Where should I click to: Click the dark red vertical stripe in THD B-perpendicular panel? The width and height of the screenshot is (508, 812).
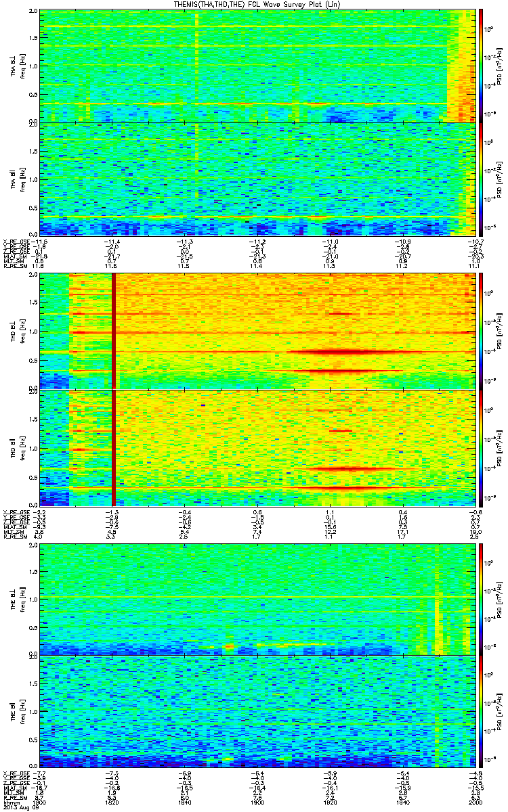(114, 332)
